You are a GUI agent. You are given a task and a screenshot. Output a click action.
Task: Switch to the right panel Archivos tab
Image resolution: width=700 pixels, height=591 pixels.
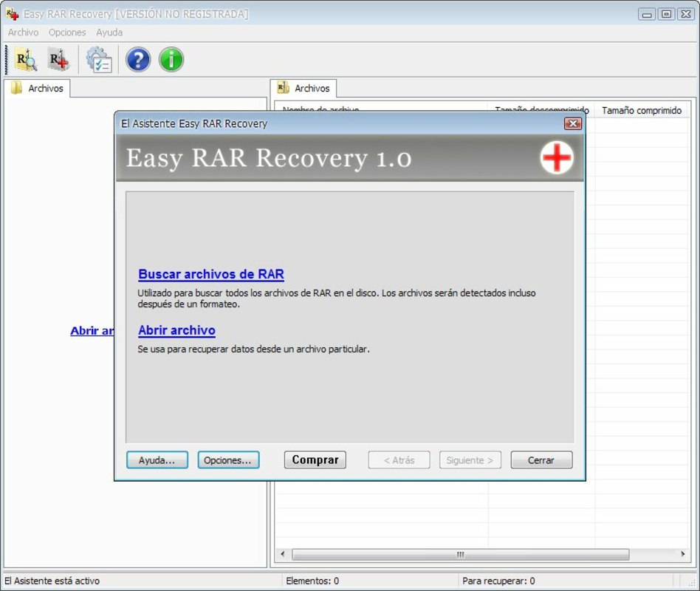(304, 88)
